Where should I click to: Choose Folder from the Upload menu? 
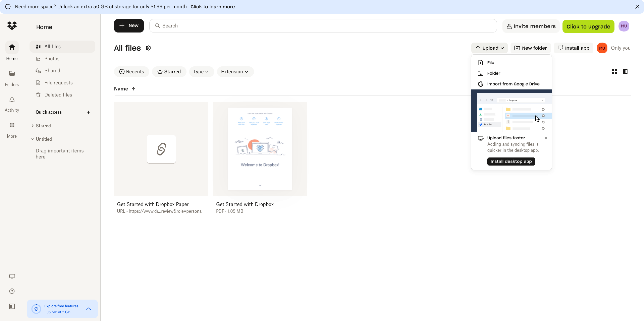coord(512,73)
